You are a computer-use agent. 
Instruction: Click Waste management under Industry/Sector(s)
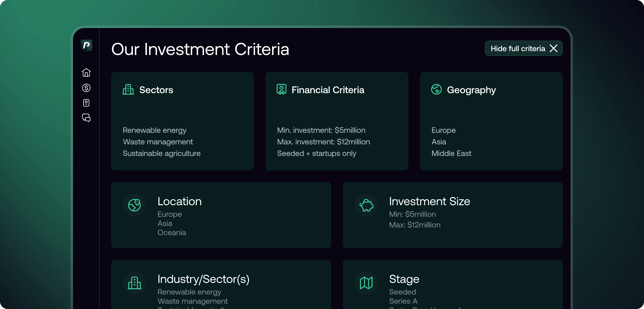click(x=192, y=301)
